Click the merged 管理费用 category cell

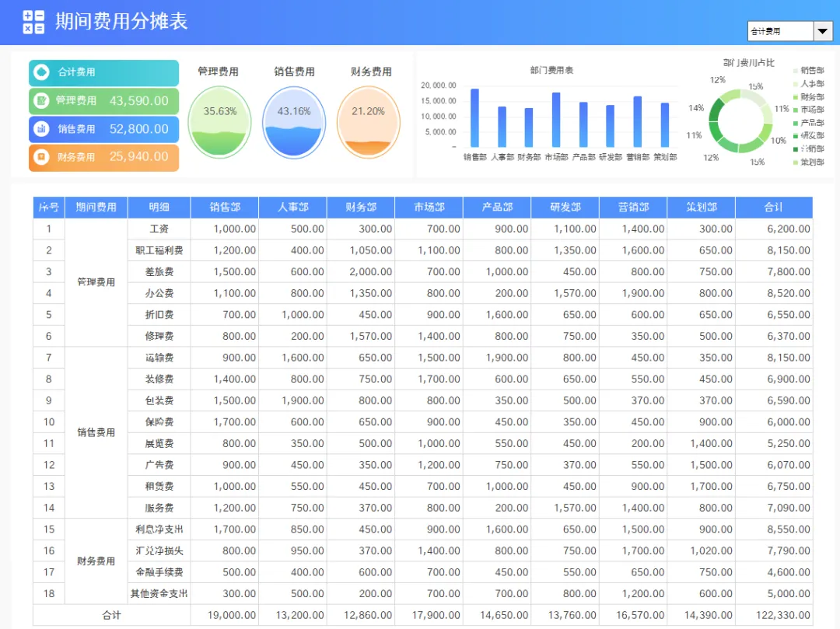click(x=96, y=282)
